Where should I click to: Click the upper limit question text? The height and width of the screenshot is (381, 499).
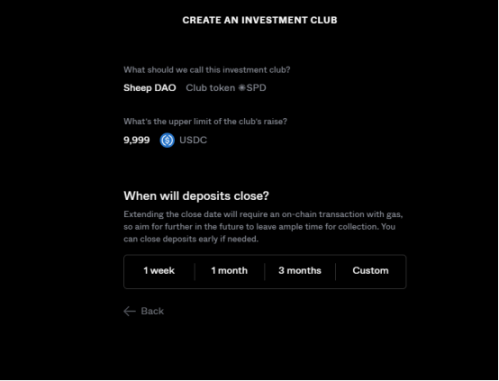pos(205,122)
